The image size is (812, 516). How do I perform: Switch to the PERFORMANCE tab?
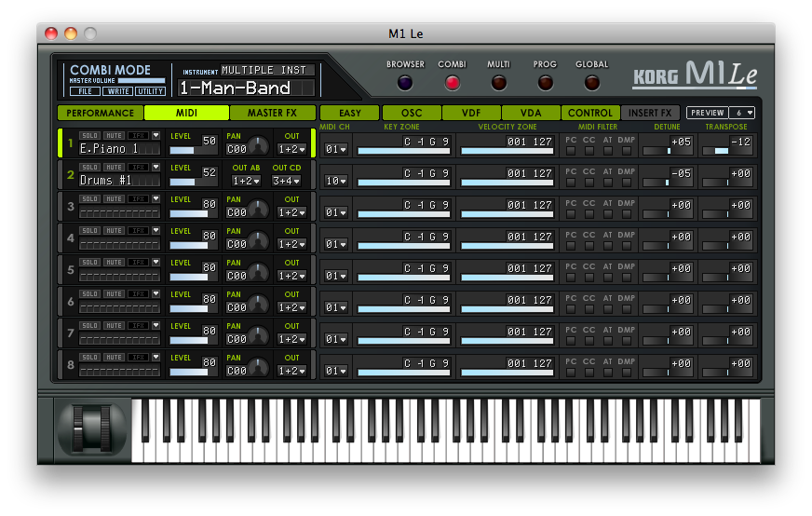coord(101,113)
